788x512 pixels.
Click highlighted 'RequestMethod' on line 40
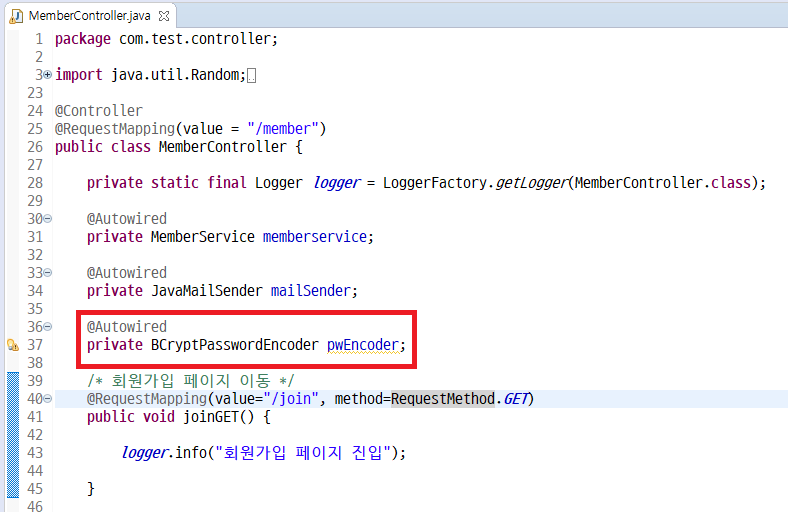pos(443,399)
